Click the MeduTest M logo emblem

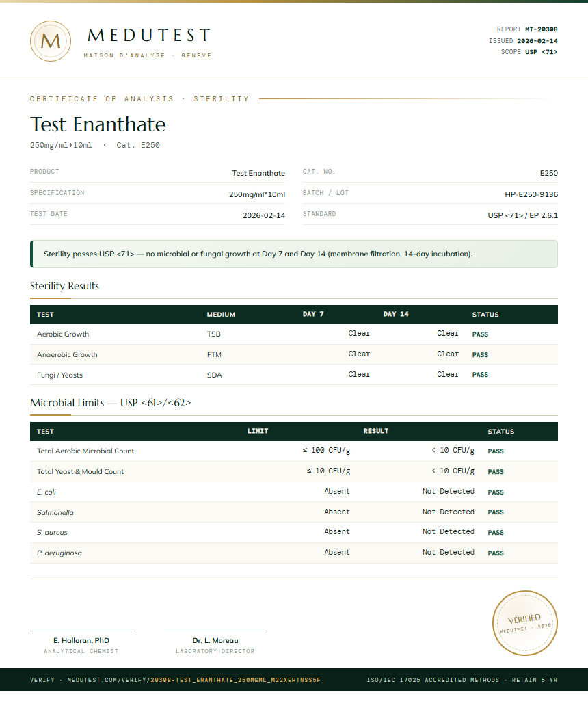coord(51,41)
